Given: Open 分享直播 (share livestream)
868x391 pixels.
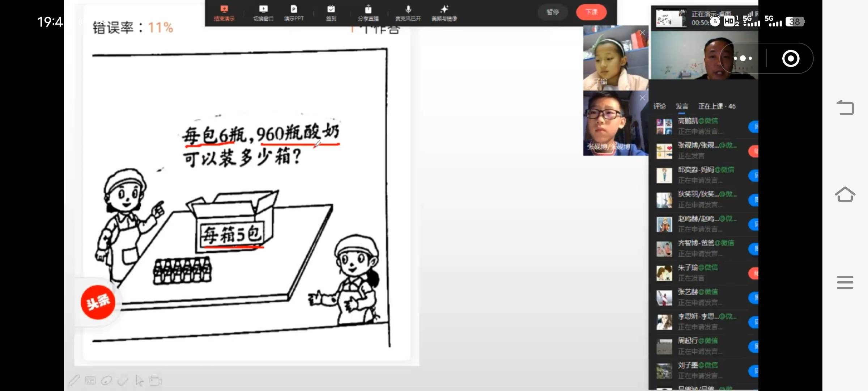Looking at the screenshot, I should 368,13.
